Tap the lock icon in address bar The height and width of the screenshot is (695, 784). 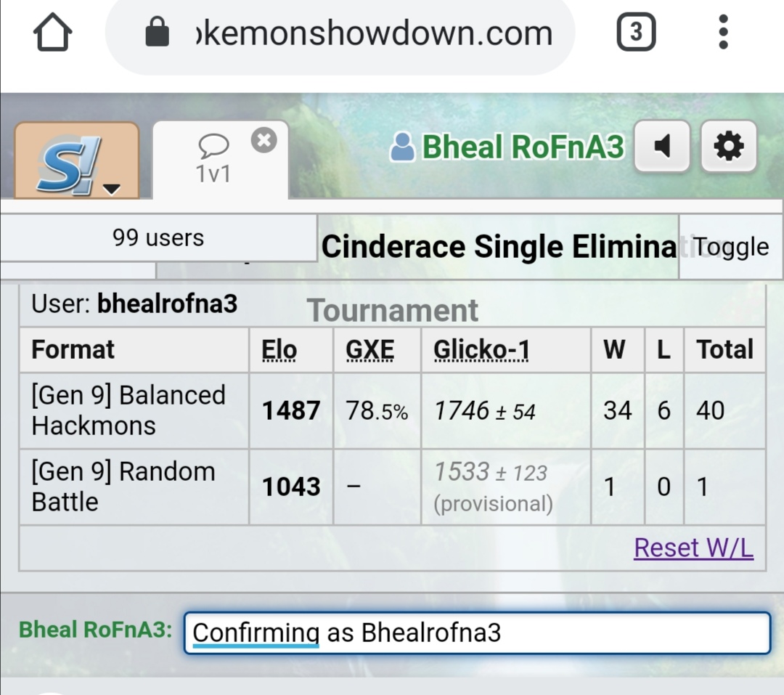point(157,32)
